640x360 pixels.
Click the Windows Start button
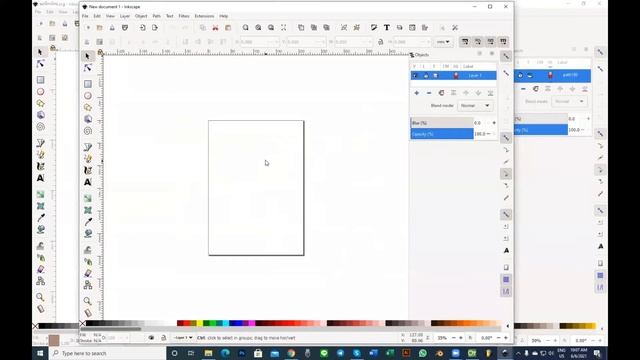pos(40,353)
